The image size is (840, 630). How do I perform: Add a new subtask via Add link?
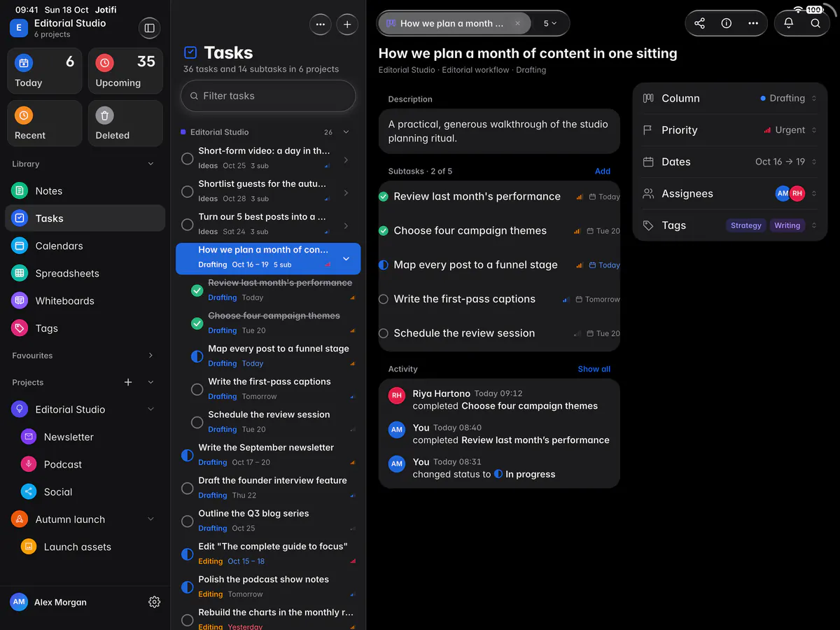coord(603,171)
